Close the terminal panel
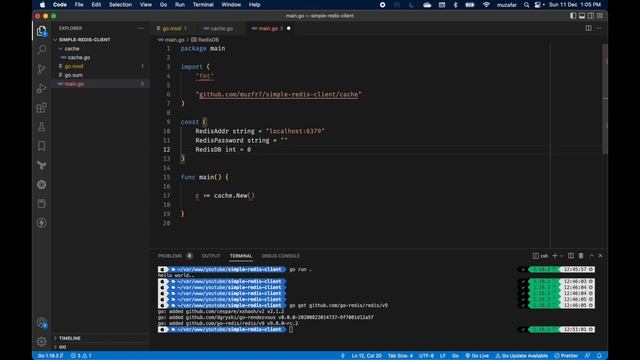The image size is (640, 360). (x=600, y=256)
